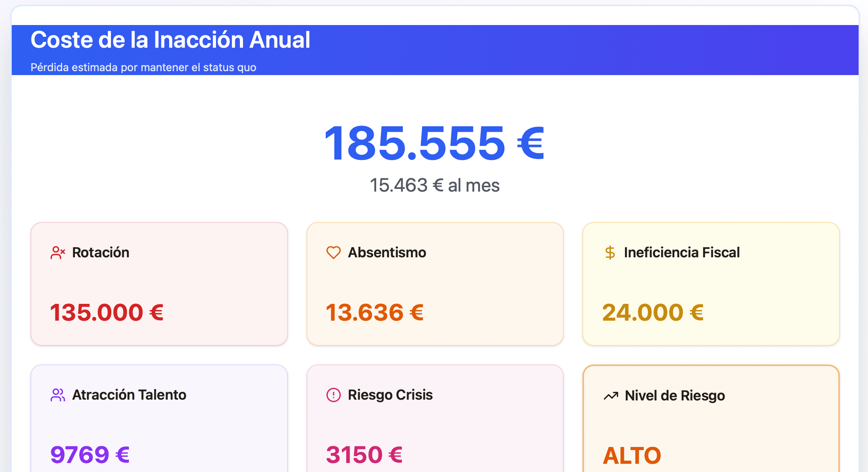
Task: Click the heart icon beside Absentismo
Action: pos(333,253)
